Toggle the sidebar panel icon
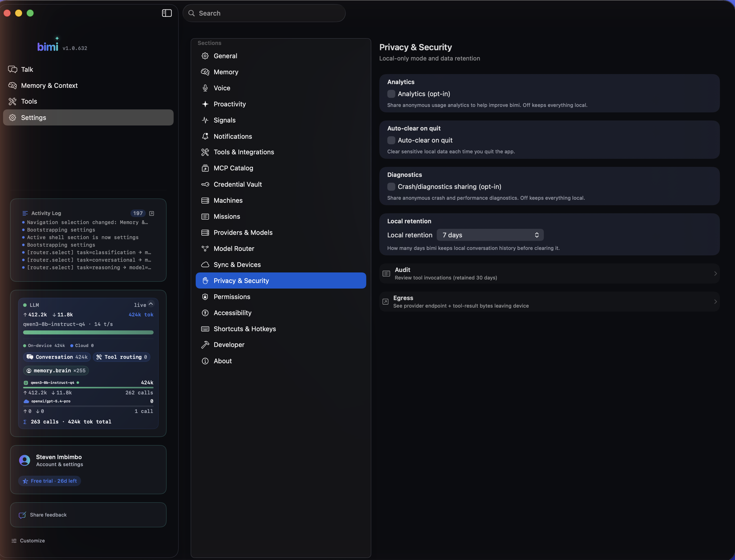 (x=167, y=13)
